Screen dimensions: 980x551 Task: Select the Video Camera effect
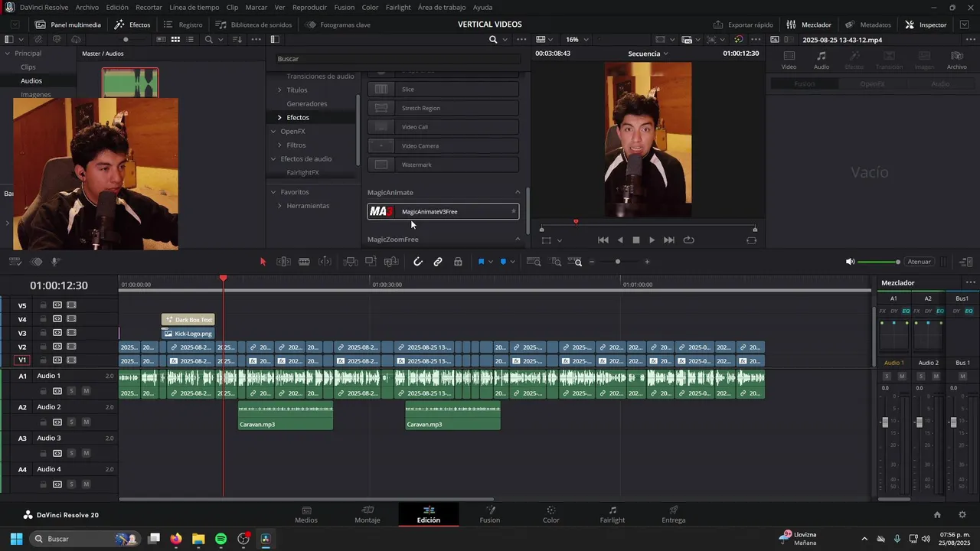443,145
